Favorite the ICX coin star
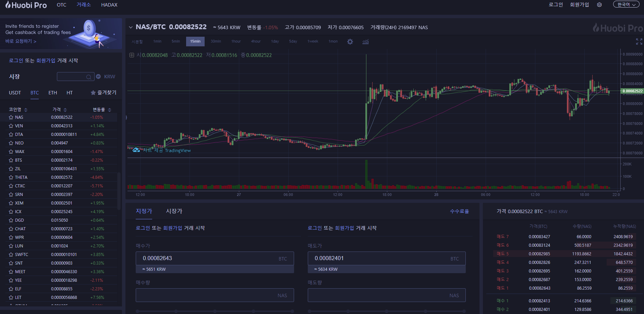 [x=11, y=212]
